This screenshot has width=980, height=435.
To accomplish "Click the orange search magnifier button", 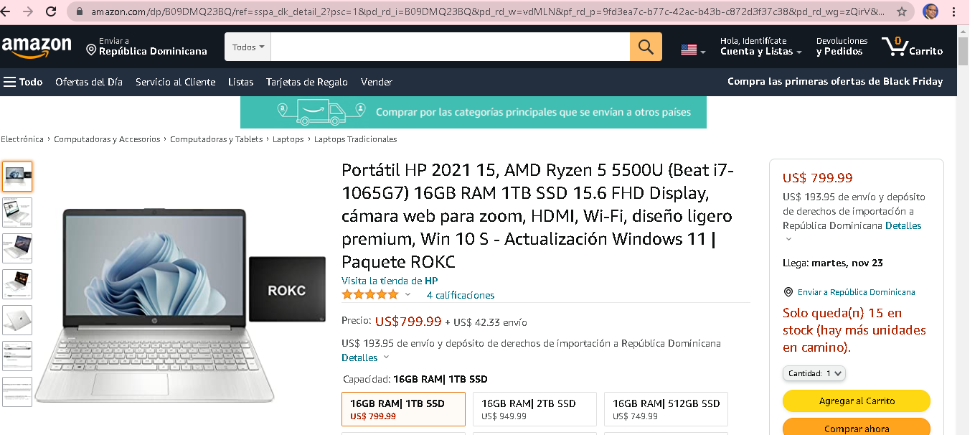I will 646,47.
